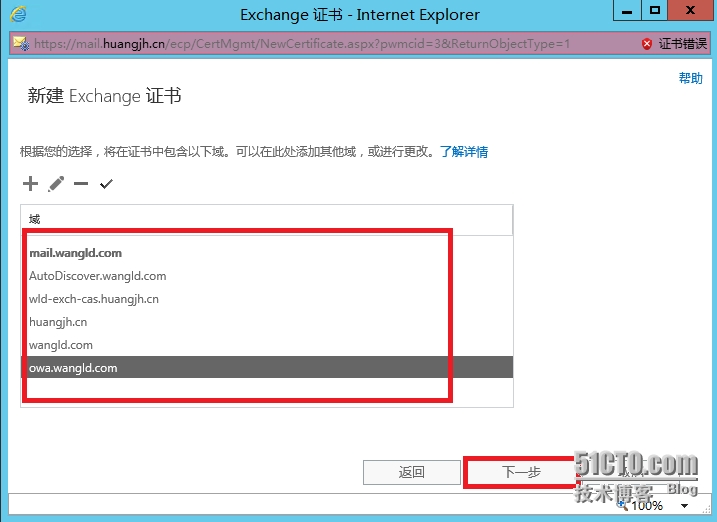The height and width of the screenshot is (522, 717).
Task: Click the URL address bar field
Action: [334, 44]
